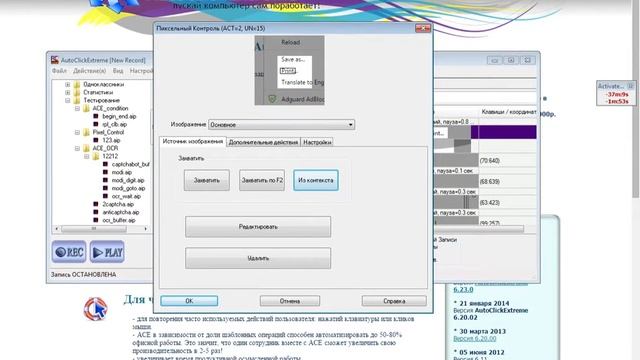Click the captured image preview thumbnail
Image resolution: width=640 pixels, height=360 pixels.
click(x=290, y=70)
